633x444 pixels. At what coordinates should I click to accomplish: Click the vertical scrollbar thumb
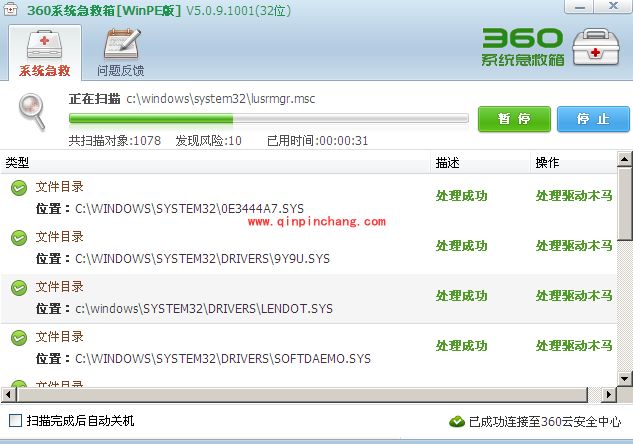click(625, 205)
